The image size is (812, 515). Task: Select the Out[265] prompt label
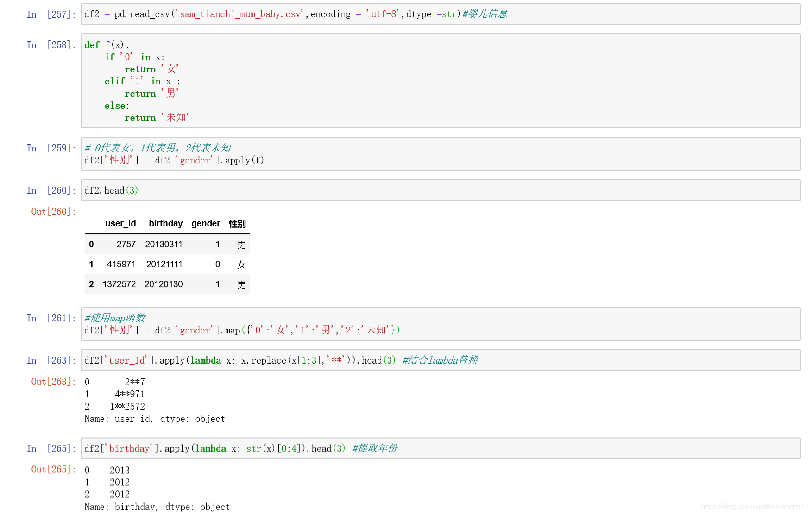point(53,469)
